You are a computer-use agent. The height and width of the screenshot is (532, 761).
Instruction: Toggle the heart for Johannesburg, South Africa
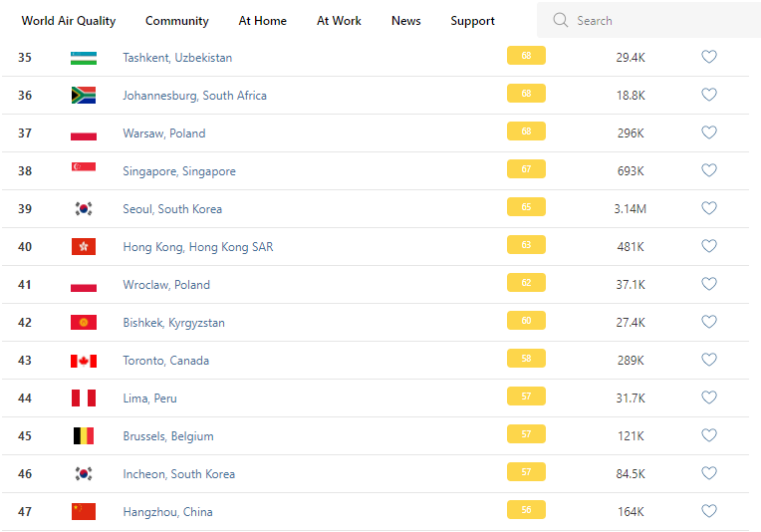(709, 96)
